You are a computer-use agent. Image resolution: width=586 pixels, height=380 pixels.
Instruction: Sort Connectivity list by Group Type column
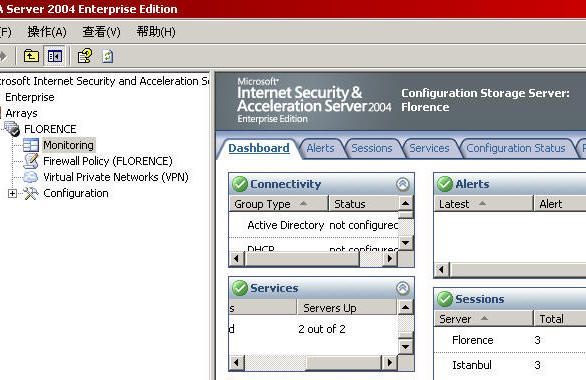coord(278,204)
